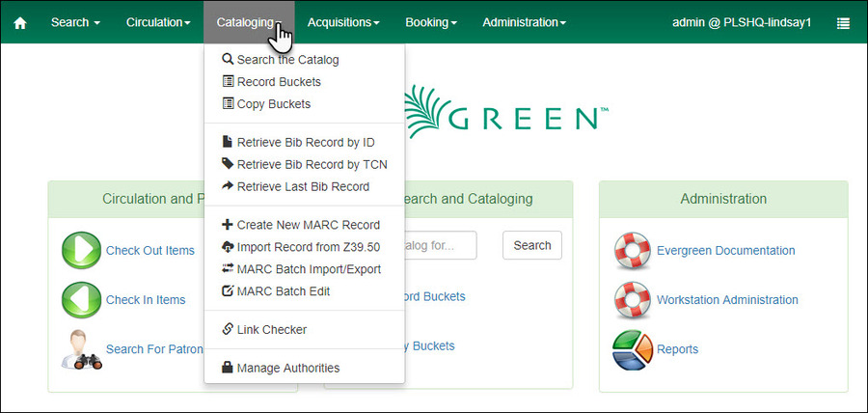
Task: Collapse the Cataloging dropdown menu
Action: [249, 23]
